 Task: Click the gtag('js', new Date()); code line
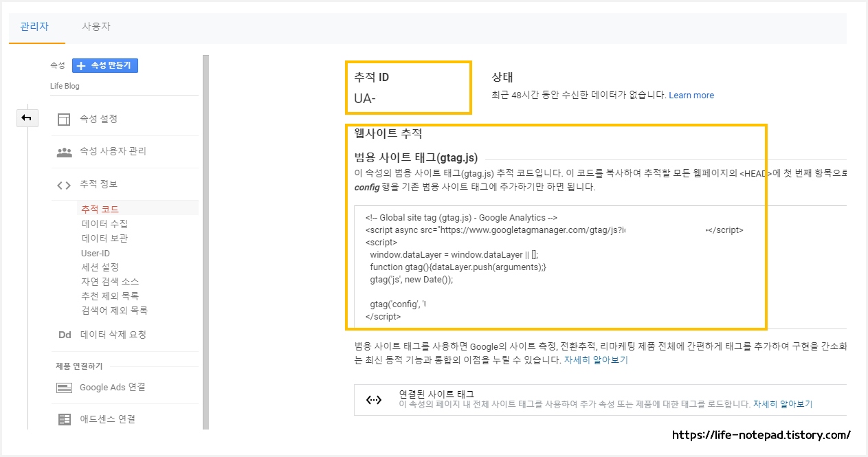412,280
